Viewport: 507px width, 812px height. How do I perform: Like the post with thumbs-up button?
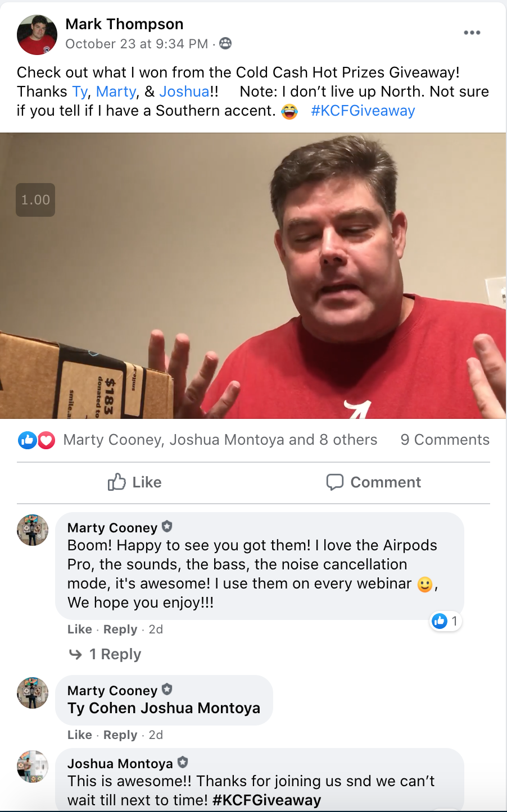coord(135,482)
